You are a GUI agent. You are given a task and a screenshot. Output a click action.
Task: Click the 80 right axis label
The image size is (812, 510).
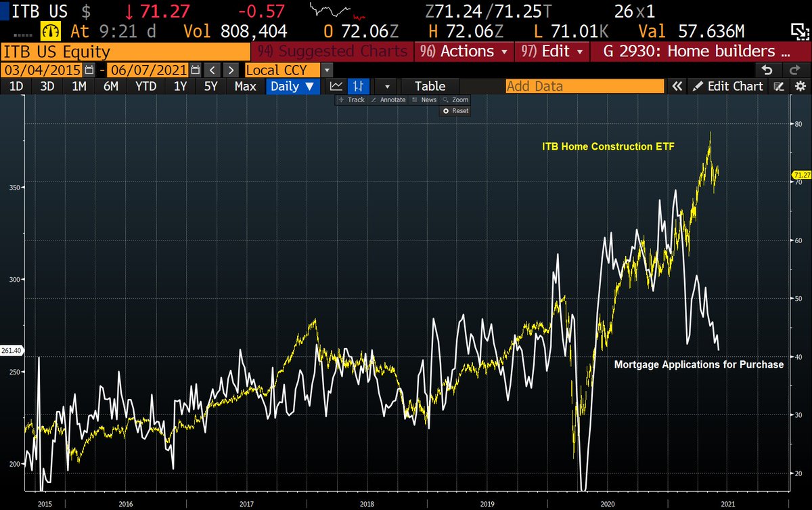799,124
